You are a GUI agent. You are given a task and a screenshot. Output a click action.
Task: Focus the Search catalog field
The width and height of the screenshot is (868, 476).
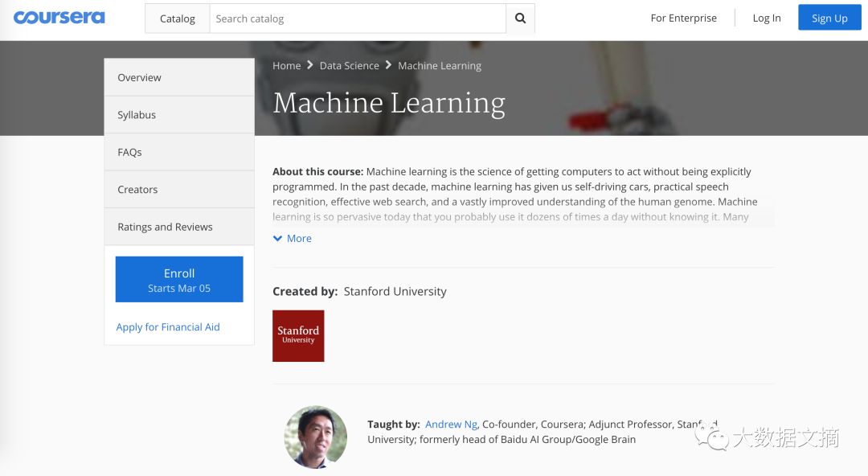click(x=358, y=18)
